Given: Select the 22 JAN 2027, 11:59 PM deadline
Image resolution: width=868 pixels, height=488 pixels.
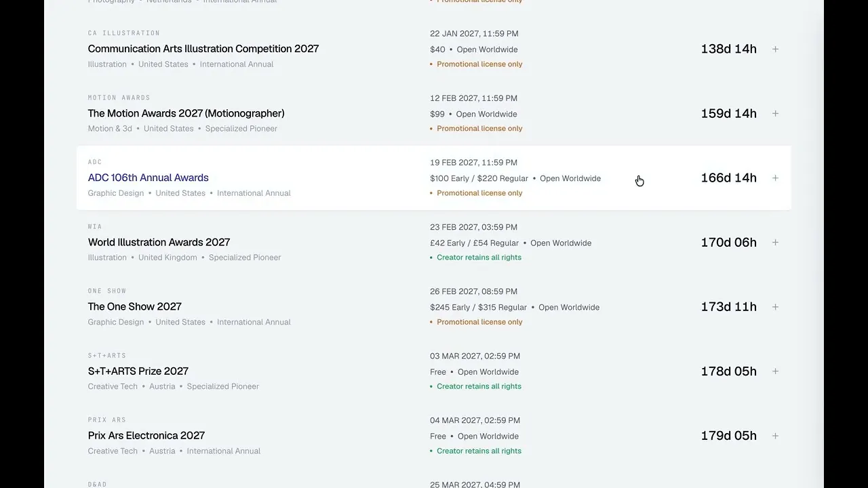Looking at the screenshot, I should 474,34.
